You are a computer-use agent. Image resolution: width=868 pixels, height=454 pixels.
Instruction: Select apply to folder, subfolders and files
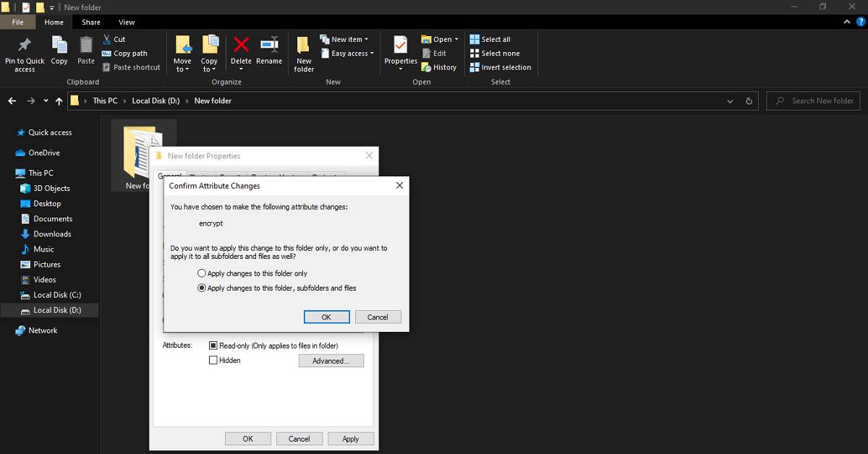[202, 288]
